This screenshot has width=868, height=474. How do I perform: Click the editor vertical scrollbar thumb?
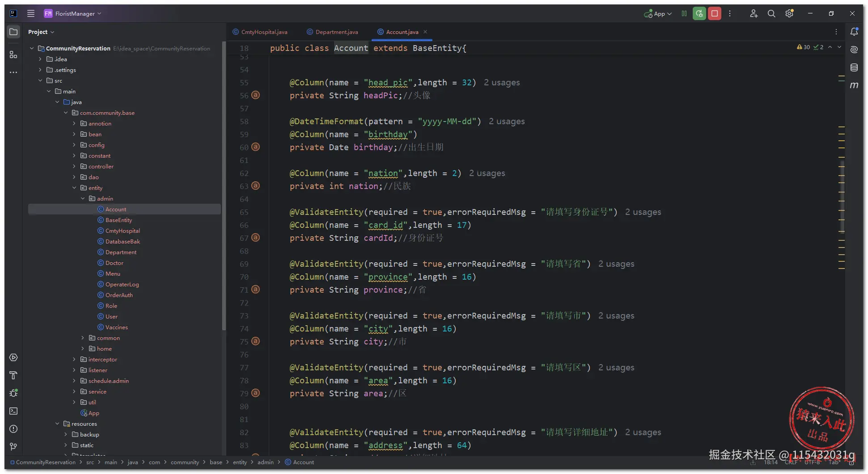[842, 197]
